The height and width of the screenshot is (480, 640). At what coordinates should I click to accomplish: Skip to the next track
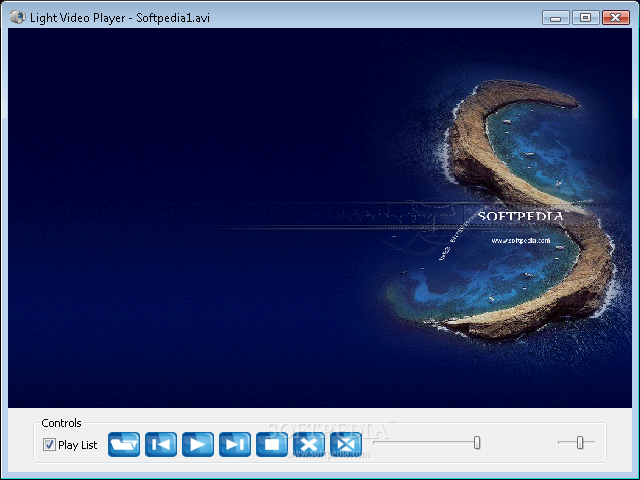click(x=235, y=444)
